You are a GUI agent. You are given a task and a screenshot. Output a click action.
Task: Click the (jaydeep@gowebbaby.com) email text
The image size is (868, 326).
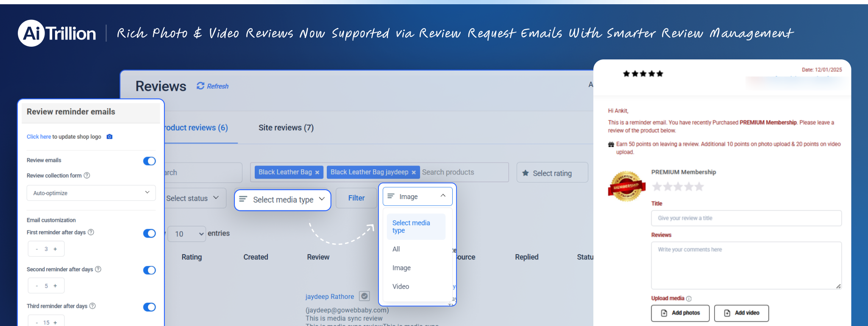[347, 310]
